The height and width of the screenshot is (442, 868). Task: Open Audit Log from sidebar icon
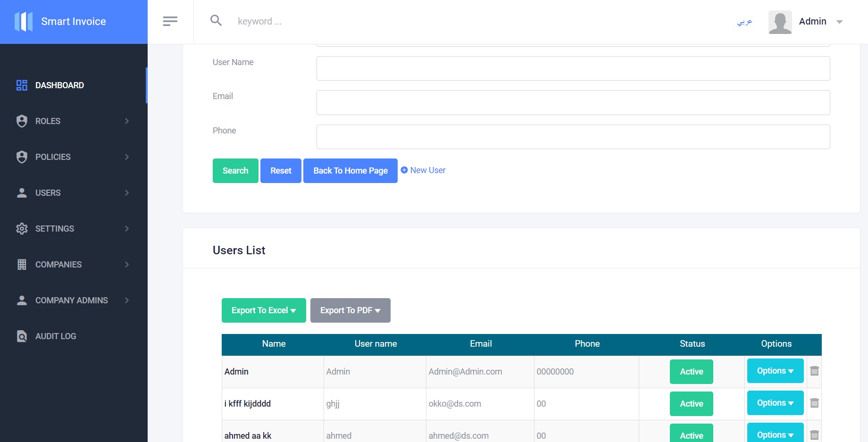pyautogui.click(x=22, y=336)
